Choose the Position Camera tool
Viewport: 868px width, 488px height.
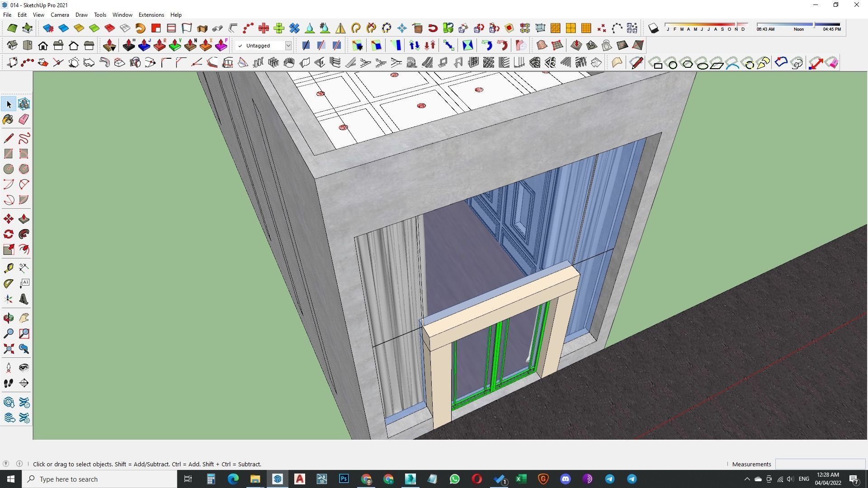[x=9, y=368]
